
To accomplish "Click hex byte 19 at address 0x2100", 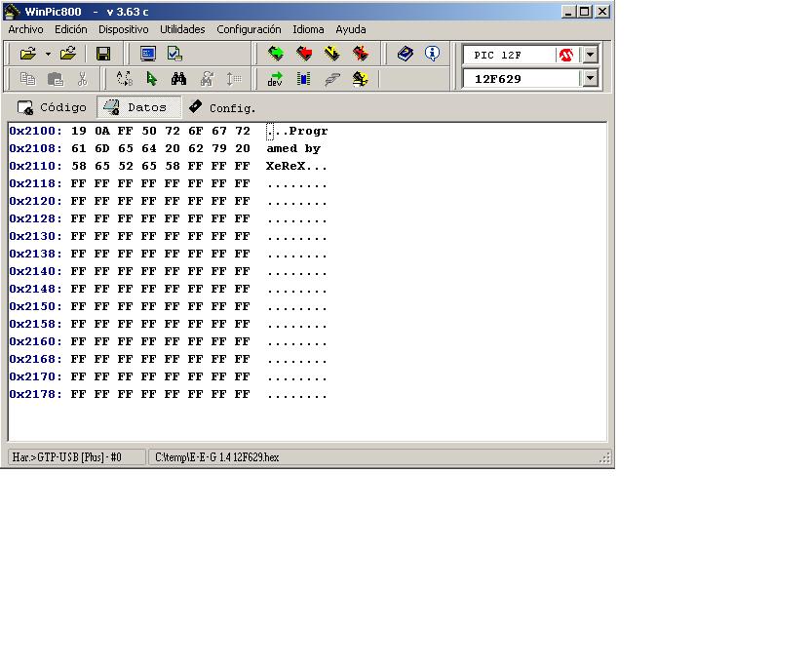I will [79, 131].
